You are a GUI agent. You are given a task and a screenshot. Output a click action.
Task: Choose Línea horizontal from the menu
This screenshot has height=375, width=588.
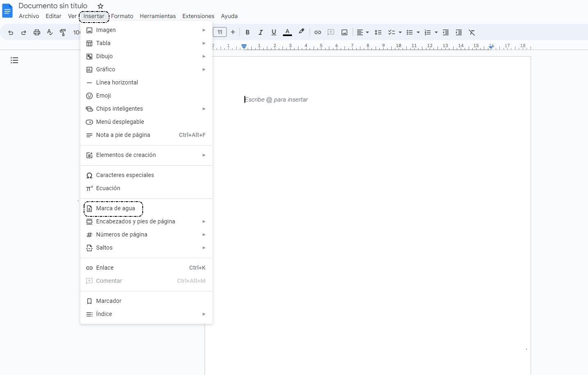coord(146,82)
